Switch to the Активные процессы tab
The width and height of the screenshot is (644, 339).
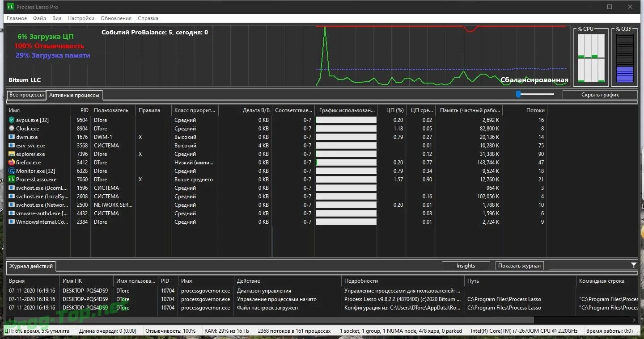coord(74,95)
